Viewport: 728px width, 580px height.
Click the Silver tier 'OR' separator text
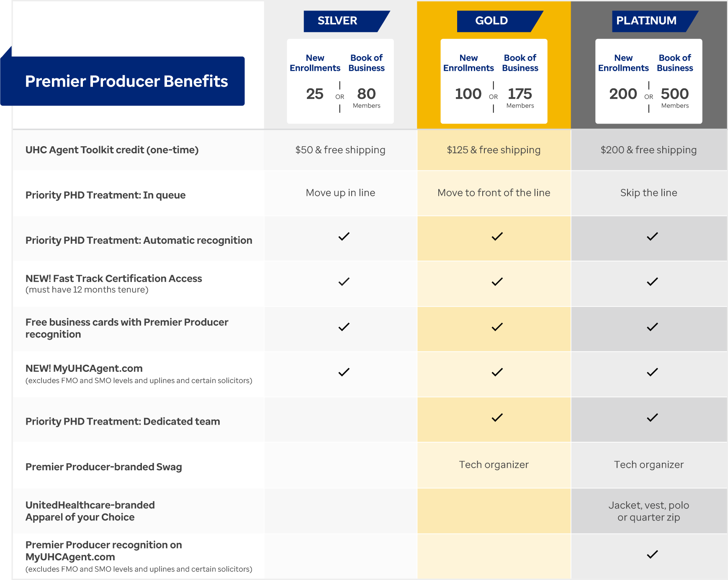point(340,97)
